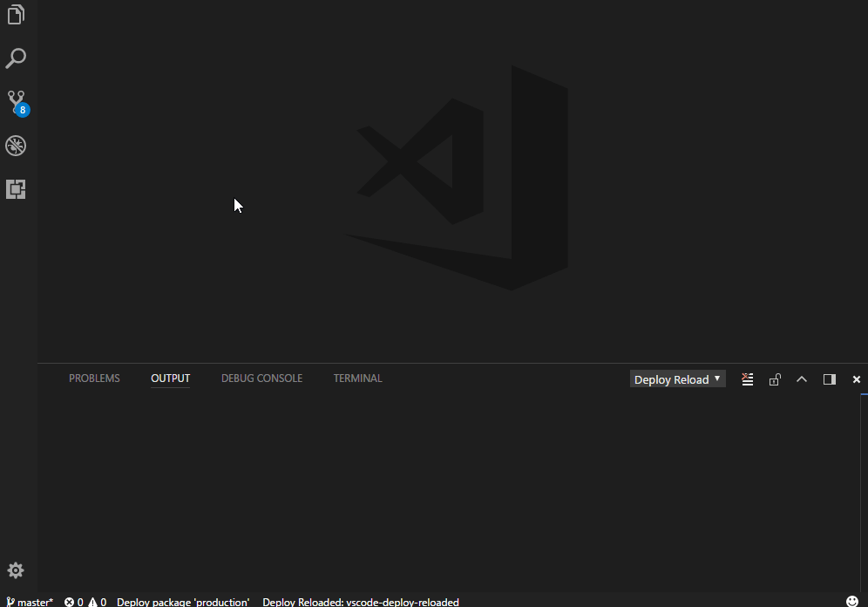
Task: Select the Output tab
Action: [171, 379]
